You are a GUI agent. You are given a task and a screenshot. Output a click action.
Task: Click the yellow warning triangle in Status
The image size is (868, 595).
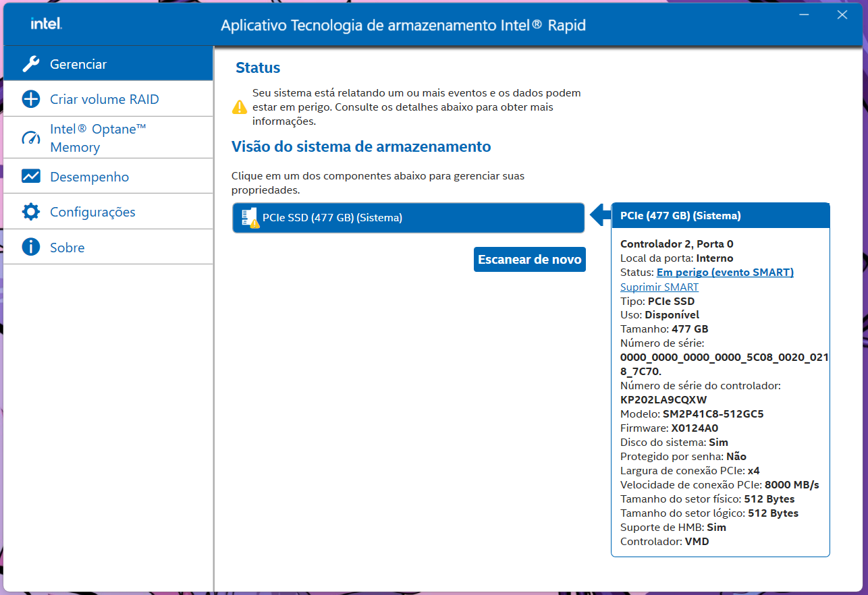(x=240, y=107)
